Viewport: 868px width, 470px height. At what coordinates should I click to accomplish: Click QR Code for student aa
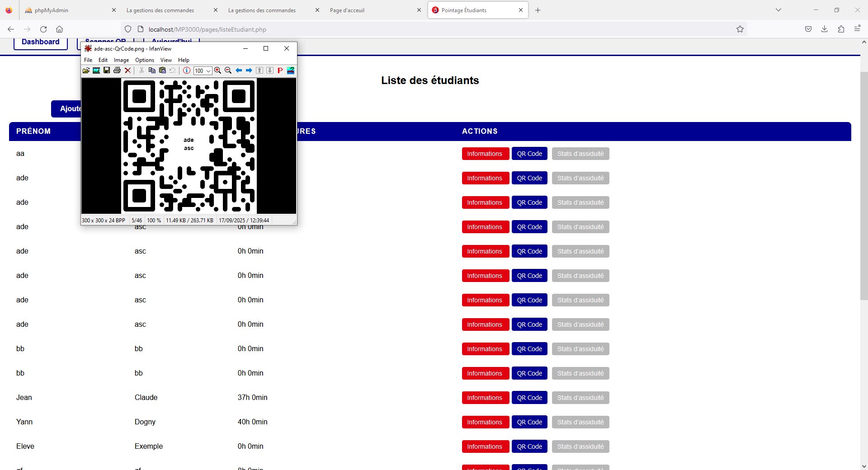pos(529,154)
